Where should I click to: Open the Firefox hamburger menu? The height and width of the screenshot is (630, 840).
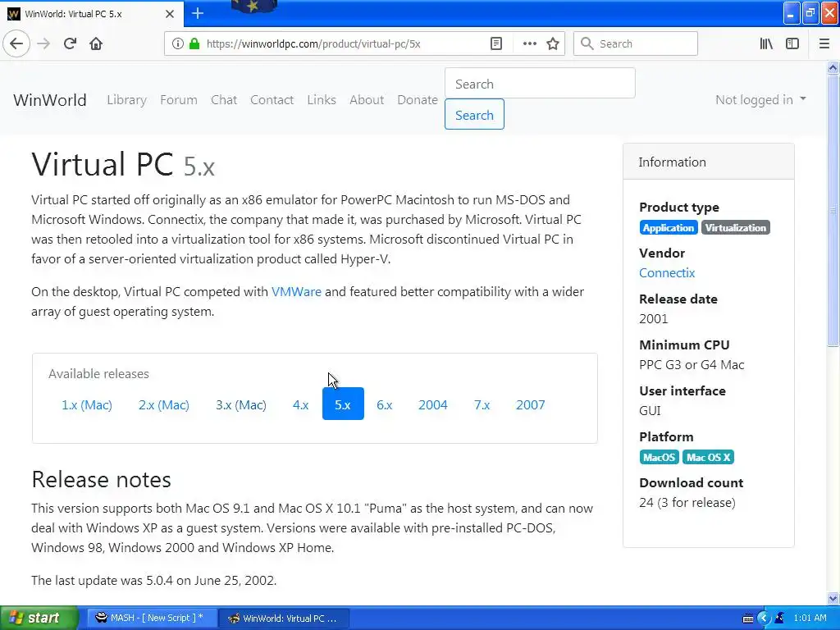click(x=824, y=43)
